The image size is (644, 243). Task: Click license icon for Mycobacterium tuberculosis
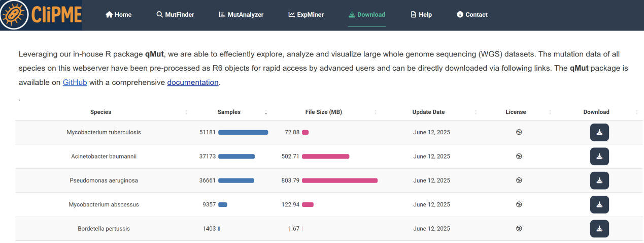(x=519, y=132)
